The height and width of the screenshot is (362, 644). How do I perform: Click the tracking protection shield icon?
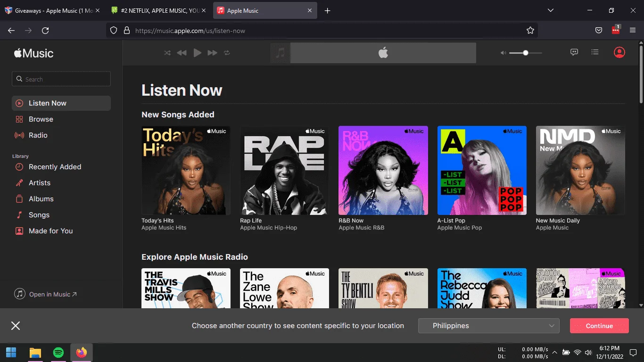click(x=113, y=30)
